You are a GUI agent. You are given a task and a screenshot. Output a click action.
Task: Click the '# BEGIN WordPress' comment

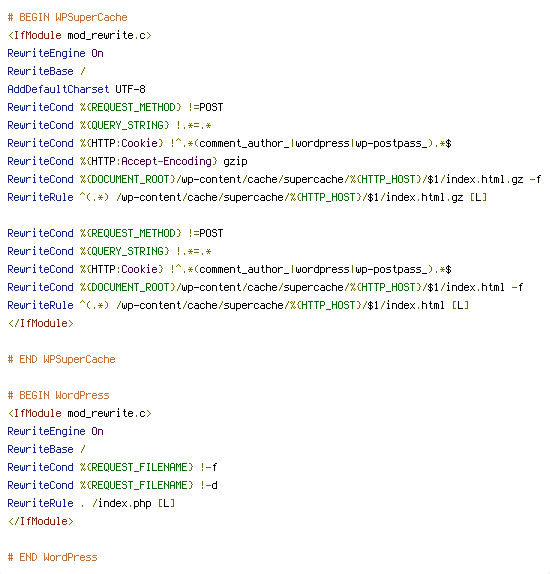coord(59,395)
